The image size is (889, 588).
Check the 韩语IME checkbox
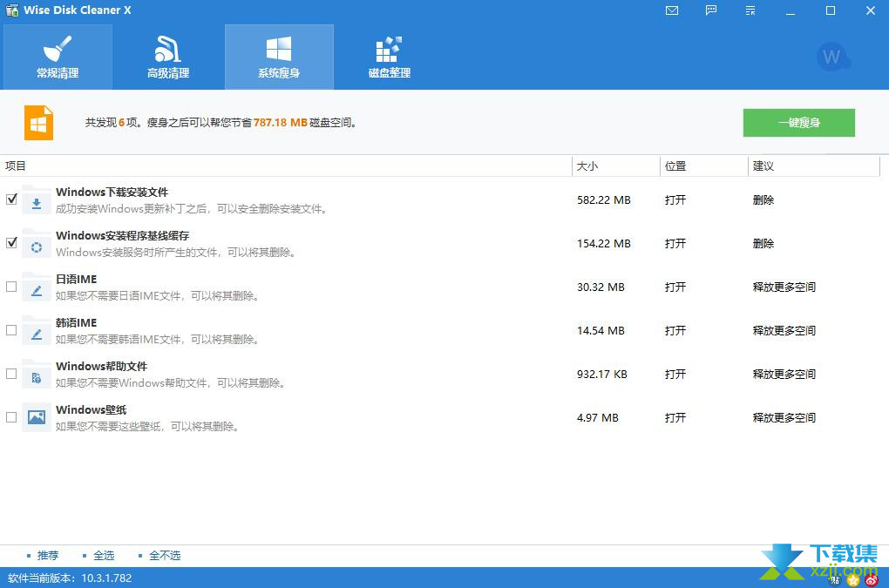click(11, 330)
